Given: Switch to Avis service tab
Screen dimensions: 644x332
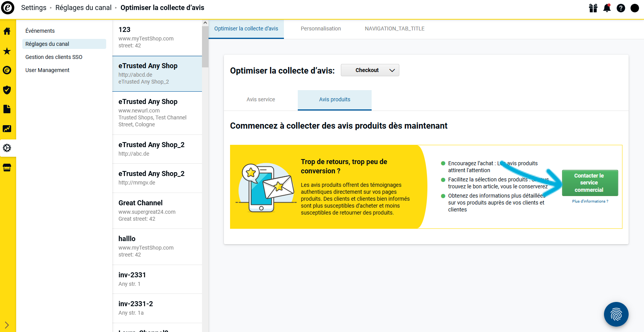Looking at the screenshot, I should coord(261,99).
